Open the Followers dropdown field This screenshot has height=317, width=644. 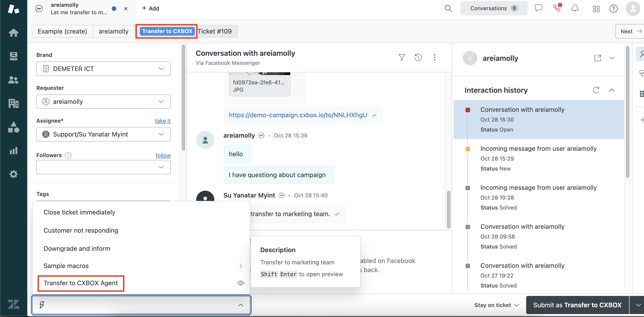tap(103, 167)
